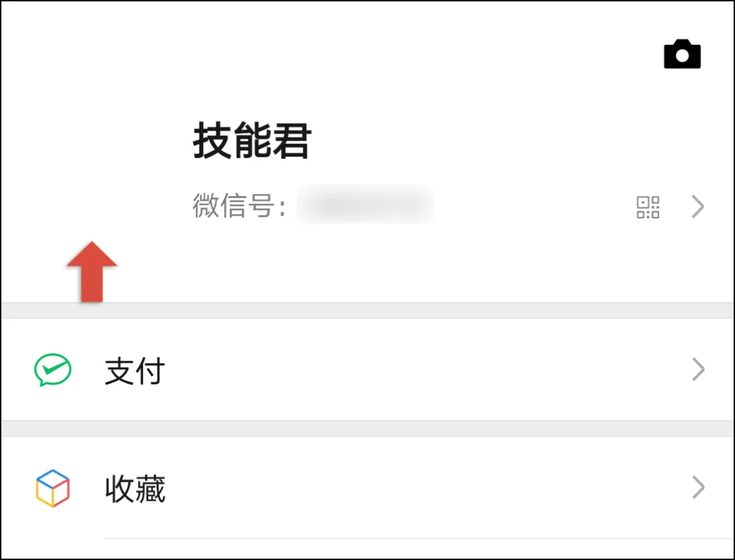Select the blurred WeChat ID field
The image size is (735, 560).
tap(365, 205)
